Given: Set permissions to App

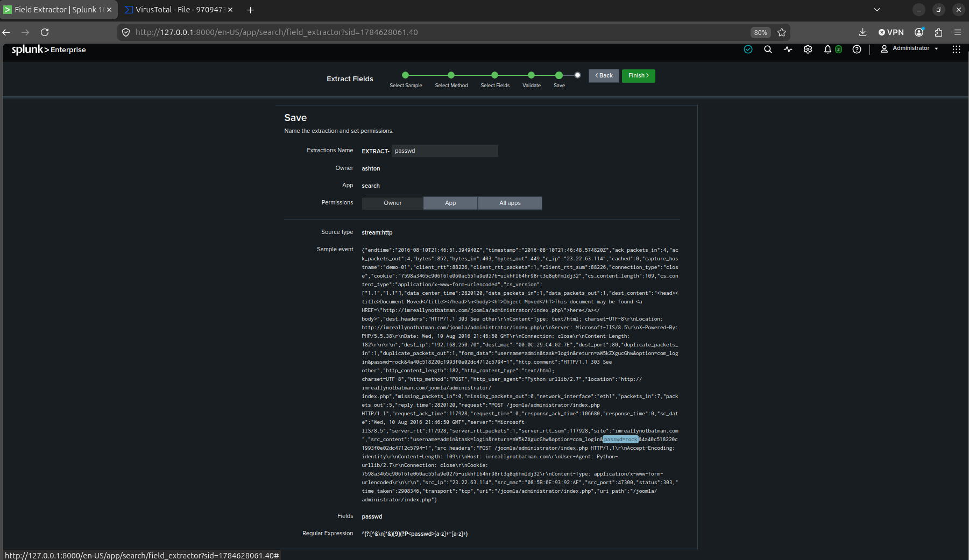Looking at the screenshot, I should pyautogui.click(x=450, y=203).
